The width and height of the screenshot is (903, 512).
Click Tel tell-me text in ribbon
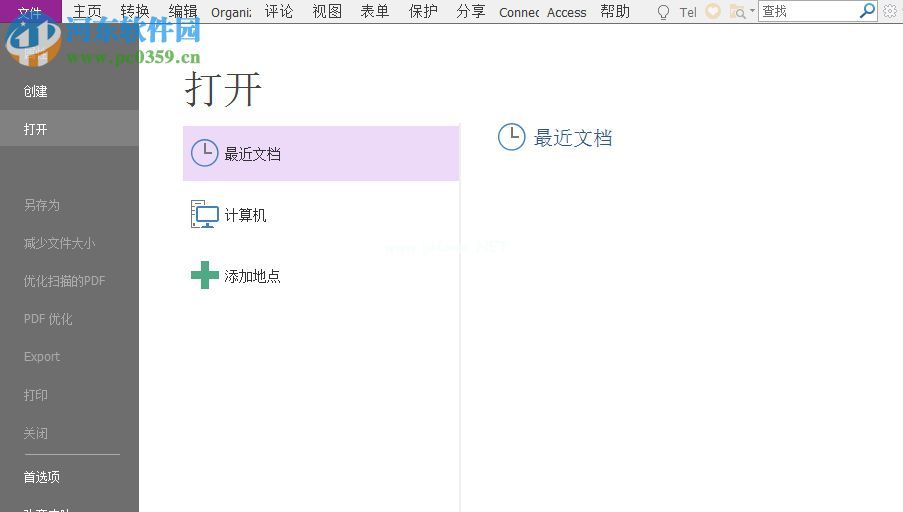(x=688, y=12)
